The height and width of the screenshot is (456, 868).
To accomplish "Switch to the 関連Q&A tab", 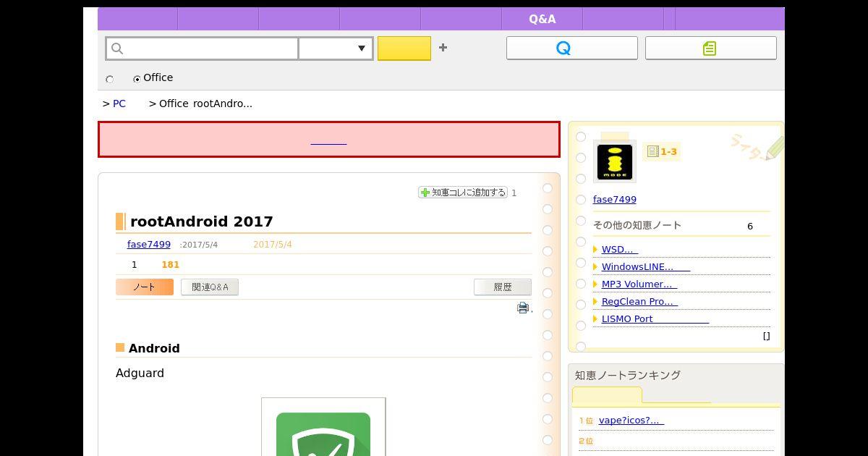I will [210, 287].
